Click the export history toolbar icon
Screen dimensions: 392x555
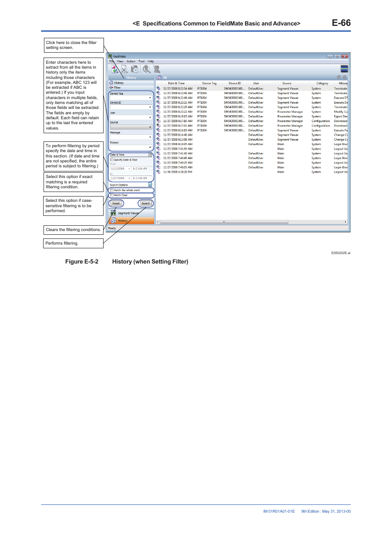tap(114, 69)
